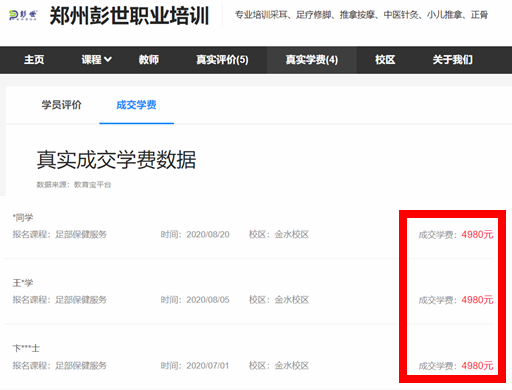The height and width of the screenshot is (390, 512).
Task: Click the 卞***士 student name
Action: [x=26, y=348]
